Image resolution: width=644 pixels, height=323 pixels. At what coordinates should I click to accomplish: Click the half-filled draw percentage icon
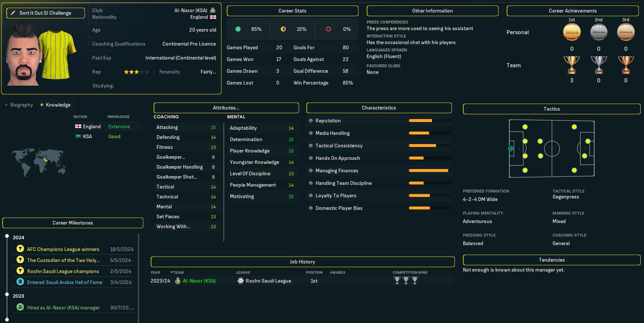[x=283, y=29]
